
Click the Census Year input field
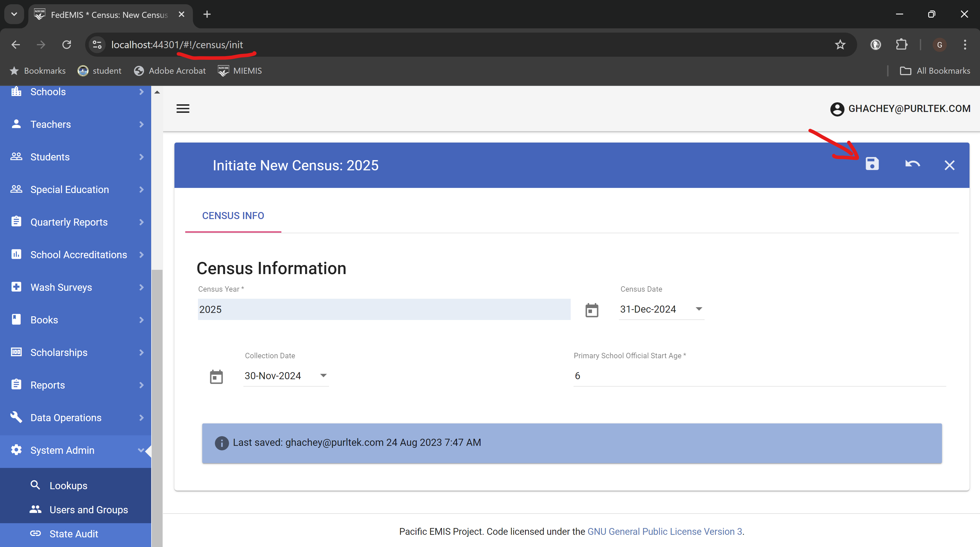[383, 309]
